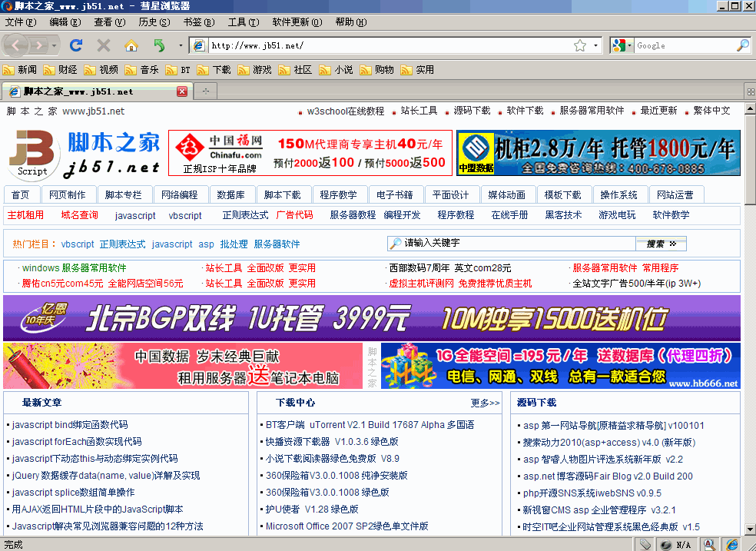Viewport: 756px width, 551px height.
Task: Open the 游戏 bookmark feed folder
Action: point(254,70)
